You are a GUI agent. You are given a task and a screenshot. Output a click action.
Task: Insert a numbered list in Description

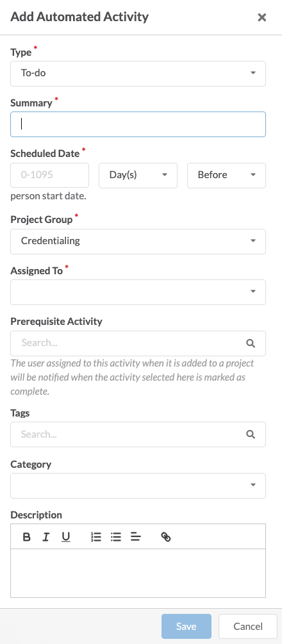[95, 537]
